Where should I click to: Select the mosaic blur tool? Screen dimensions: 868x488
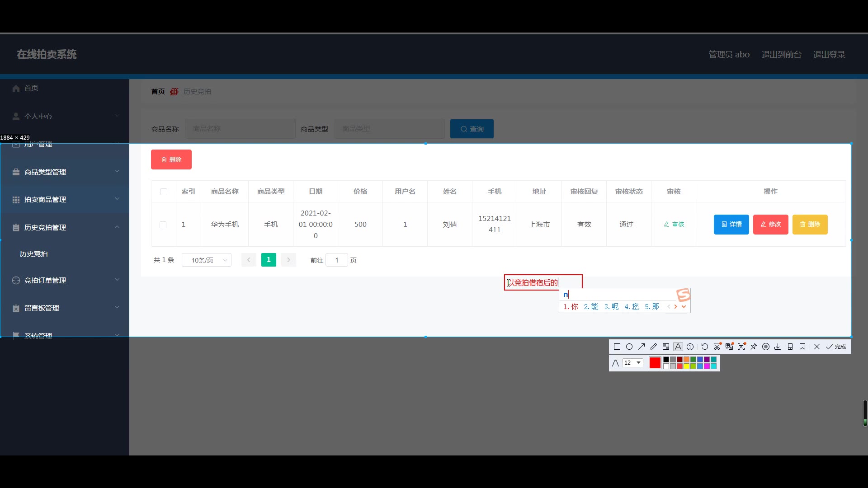click(x=666, y=347)
